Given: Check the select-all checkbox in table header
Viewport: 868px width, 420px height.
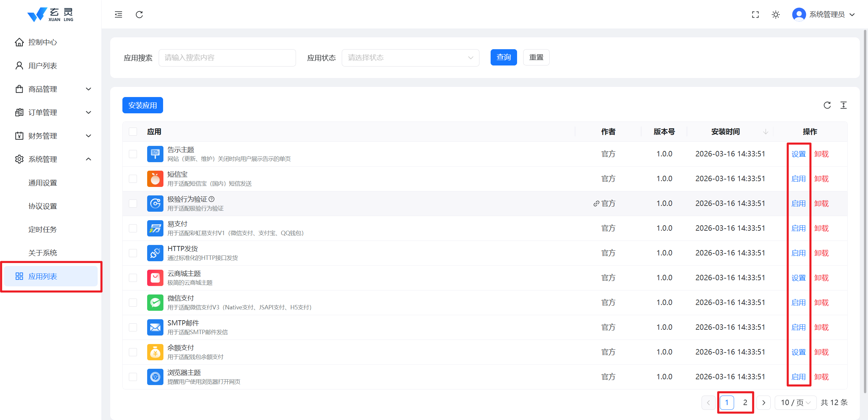Looking at the screenshot, I should [133, 132].
